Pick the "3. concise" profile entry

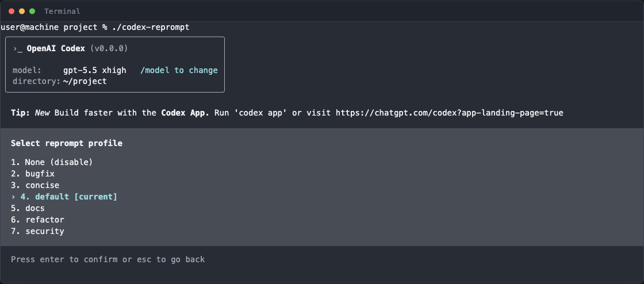pyautogui.click(x=35, y=185)
